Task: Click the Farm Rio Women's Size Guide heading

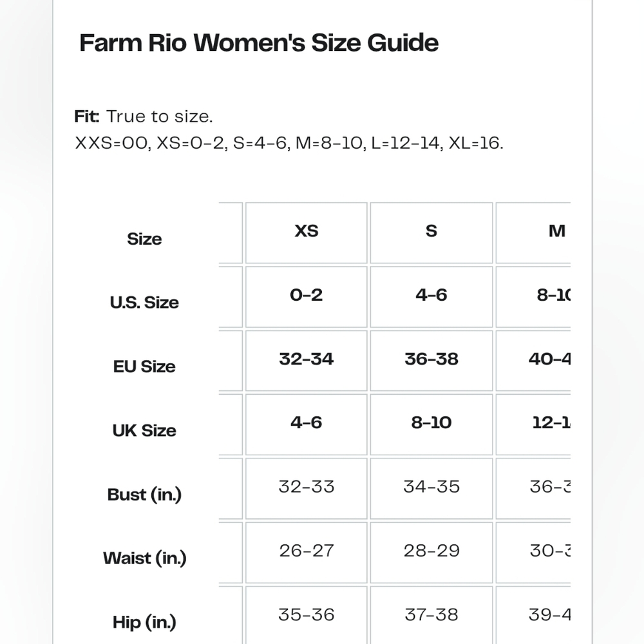Action: [x=259, y=43]
